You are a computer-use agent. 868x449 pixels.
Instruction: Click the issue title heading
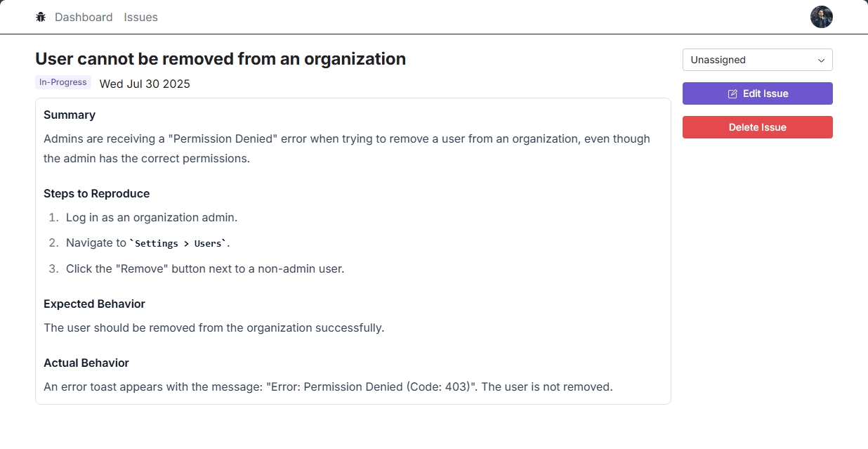tap(221, 59)
